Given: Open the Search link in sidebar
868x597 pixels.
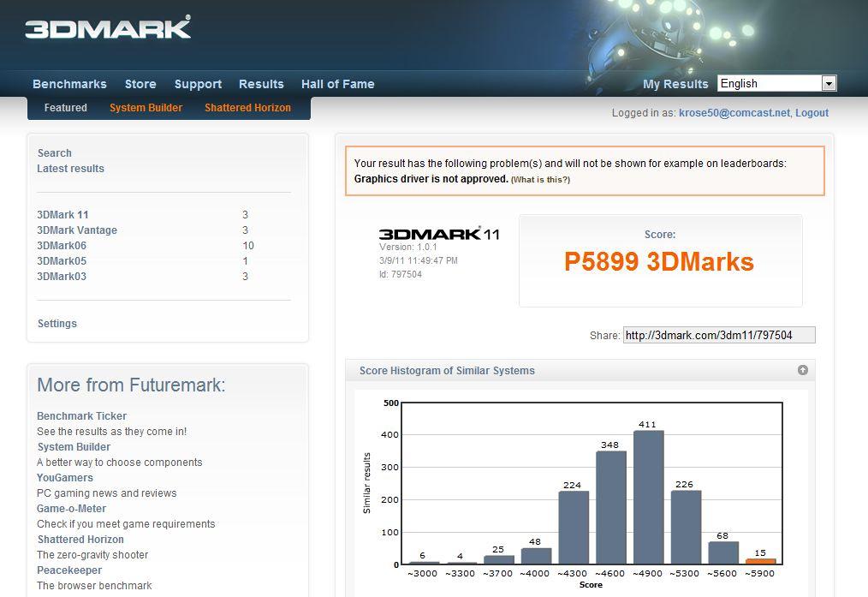Looking at the screenshot, I should (x=54, y=152).
